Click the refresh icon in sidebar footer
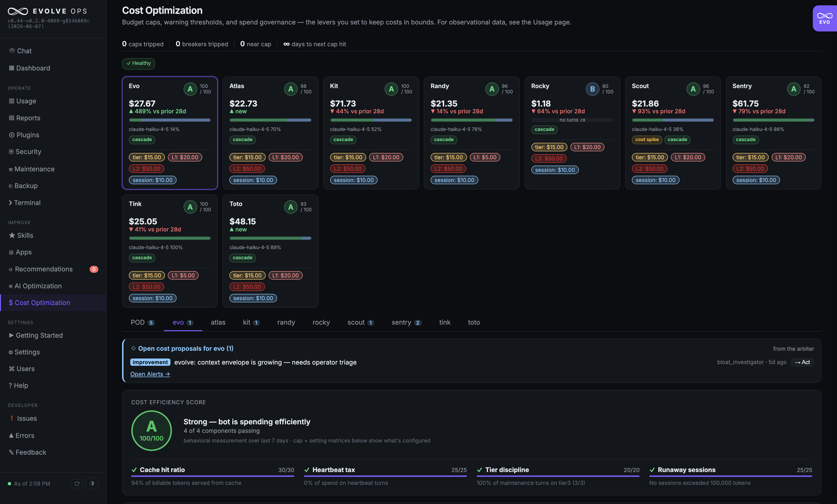837x504 pixels. pos(77,484)
